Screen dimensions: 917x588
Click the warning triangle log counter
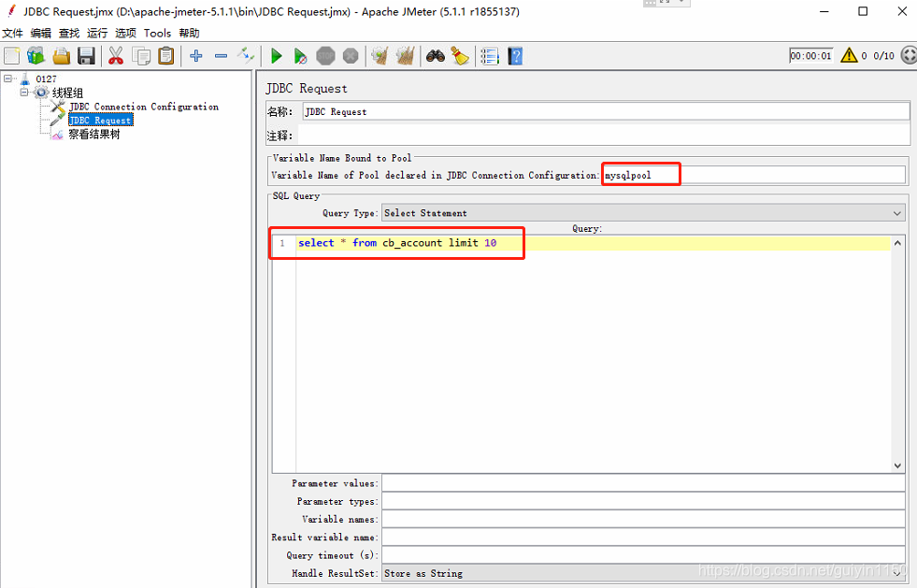coord(847,55)
